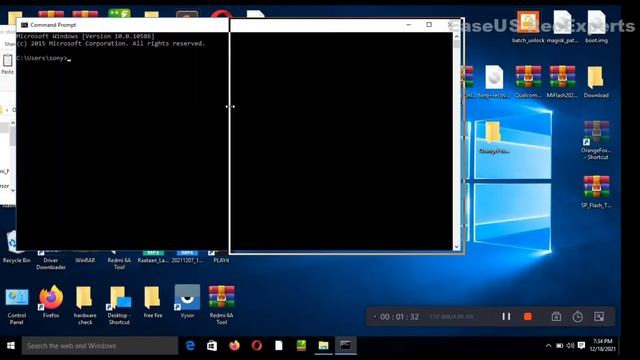Click the Driver Downloader label

point(51,264)
